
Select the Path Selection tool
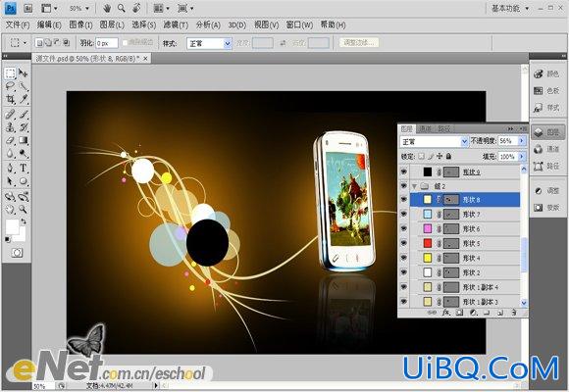point(10,181)
